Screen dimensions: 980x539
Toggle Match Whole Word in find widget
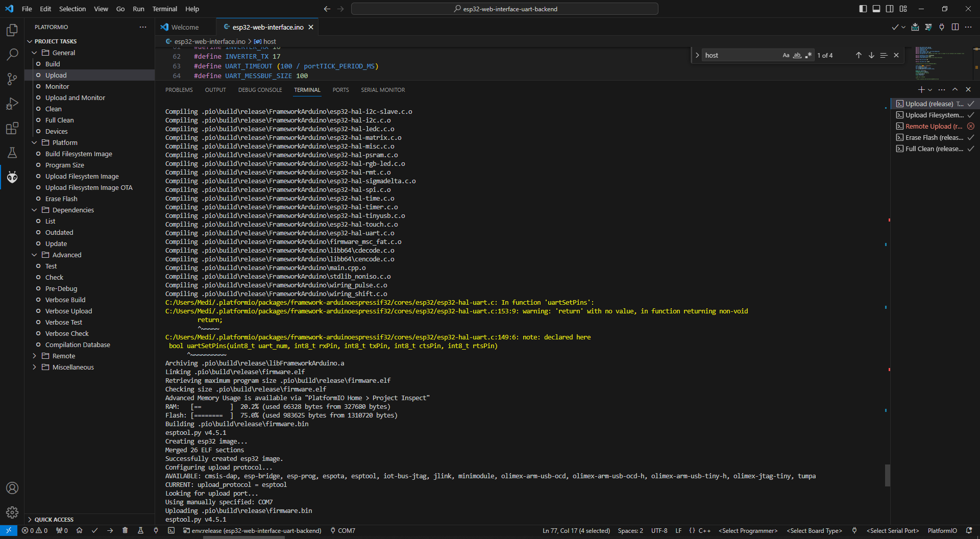(797, 55)
